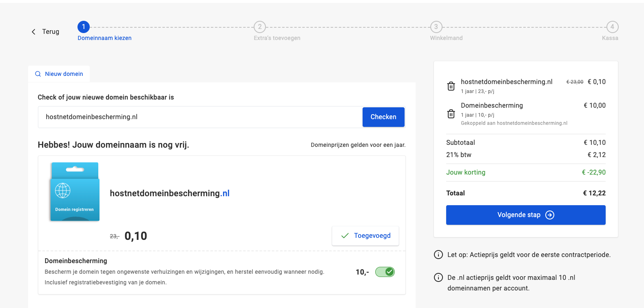Click the back chevron arrow beside Terug
This screenshot has height=308, width=644.
33,32
